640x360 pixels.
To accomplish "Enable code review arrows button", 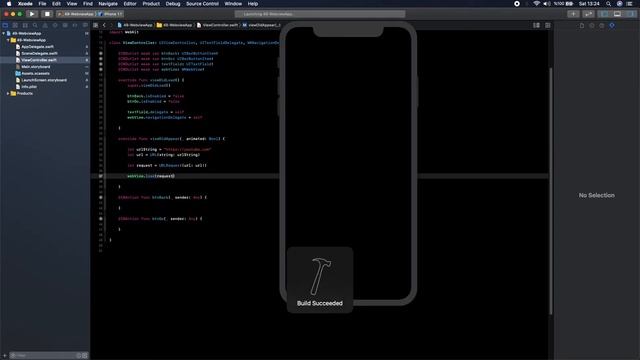I will click(588, 14).
